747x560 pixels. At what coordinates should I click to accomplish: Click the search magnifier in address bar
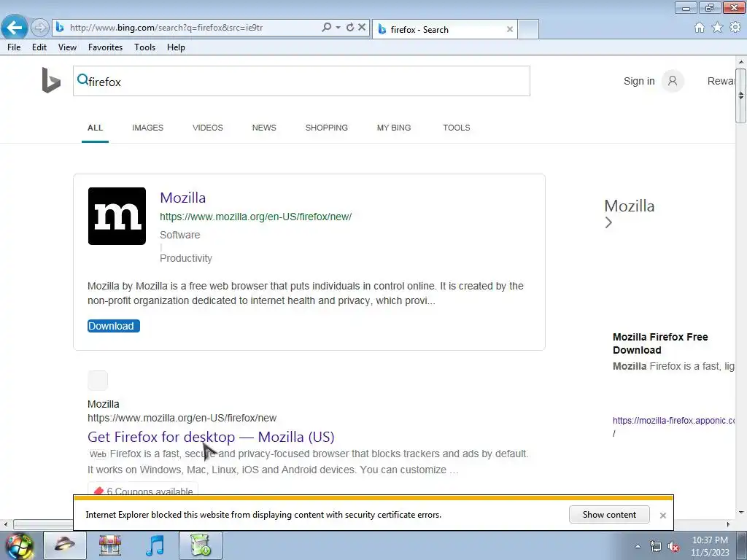point(326,27)
